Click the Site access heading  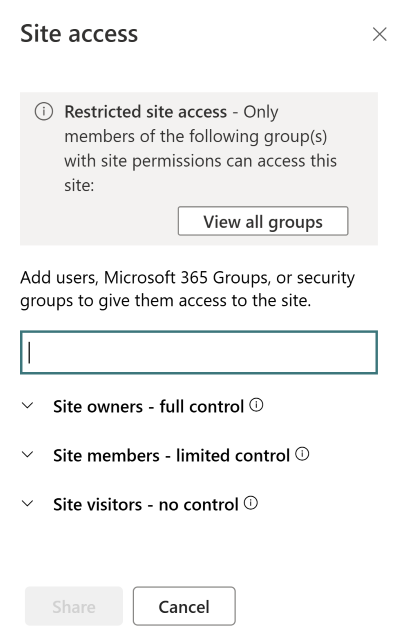click(x=79, y=34)
